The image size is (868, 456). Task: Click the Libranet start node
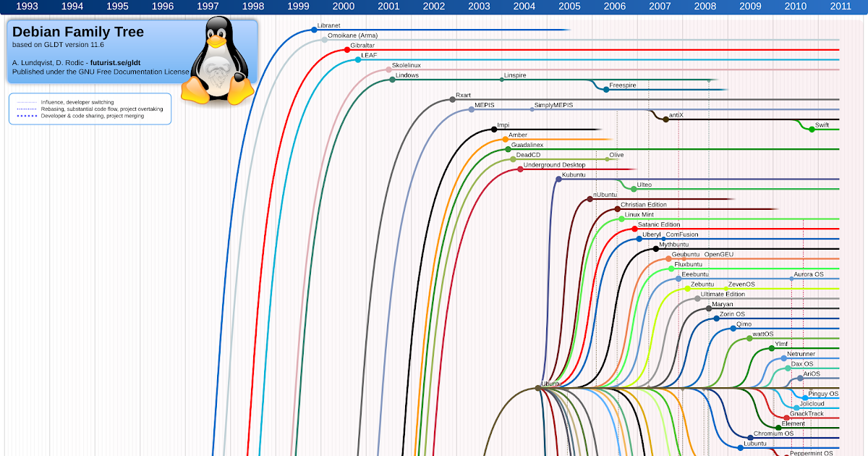314,30
